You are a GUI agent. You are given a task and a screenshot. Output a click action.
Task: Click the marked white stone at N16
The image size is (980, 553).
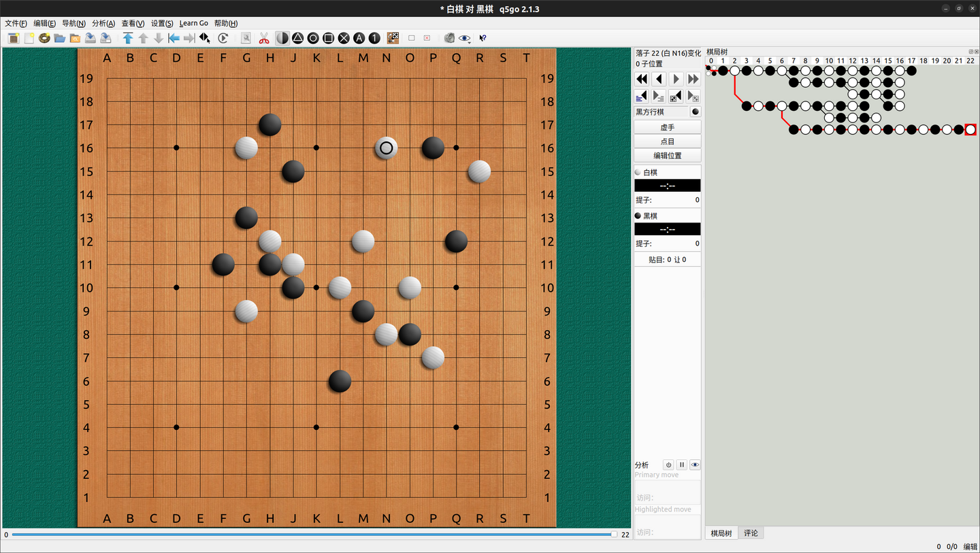pos(387,148)
